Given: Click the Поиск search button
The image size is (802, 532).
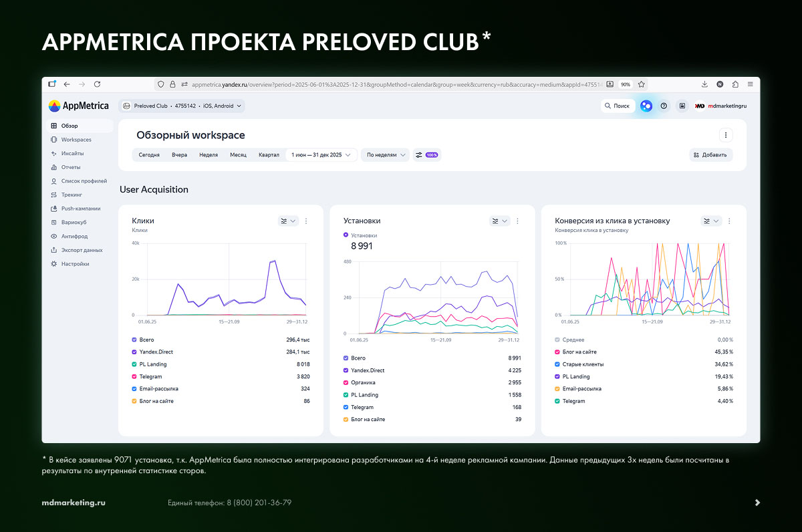Looking at the screenshot, I should pyautogui.click(x=616, y=106).
